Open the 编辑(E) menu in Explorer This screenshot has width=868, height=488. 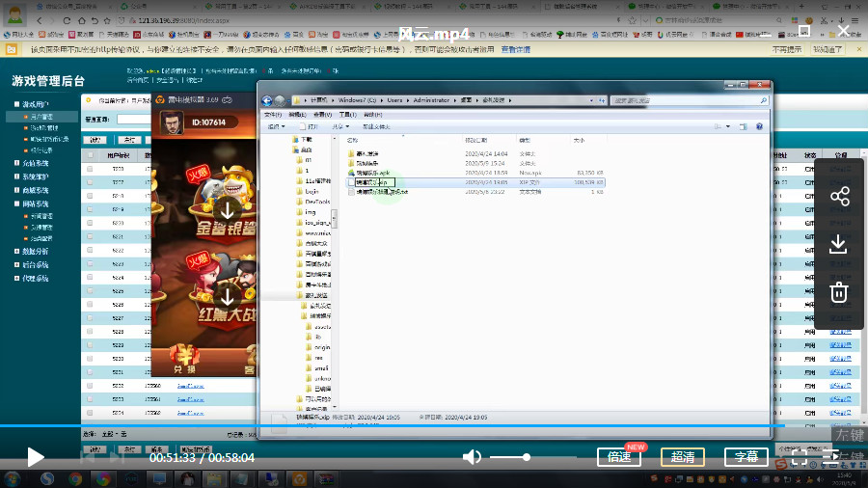(x=297, y=115)
